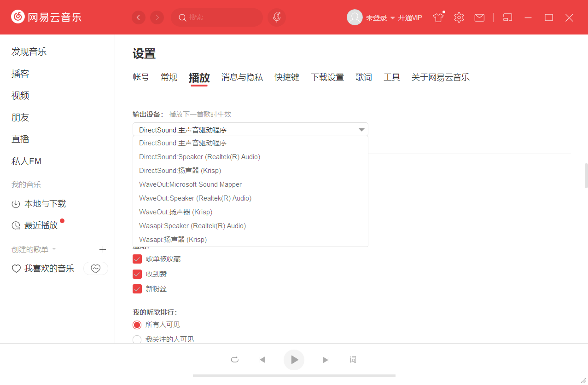This screenshot has height=385, width=588.
Task: Switch to the 帐号 settings tab
Action: click(141, 77)
